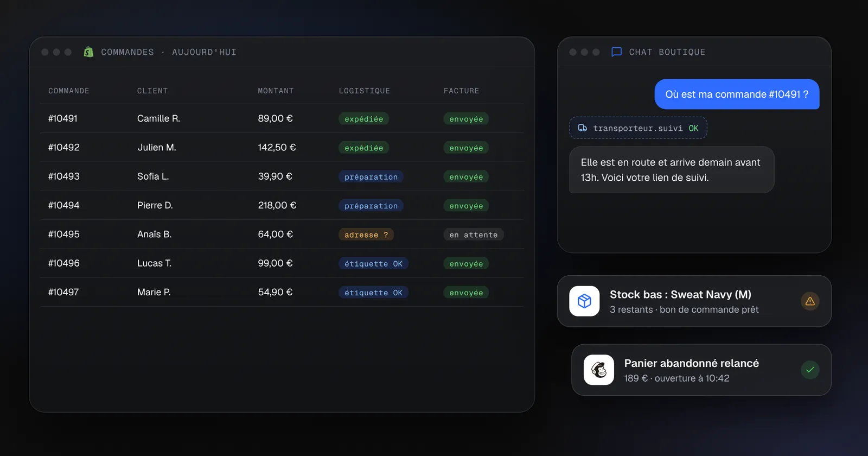Select client Camille R.

(158, 118)
